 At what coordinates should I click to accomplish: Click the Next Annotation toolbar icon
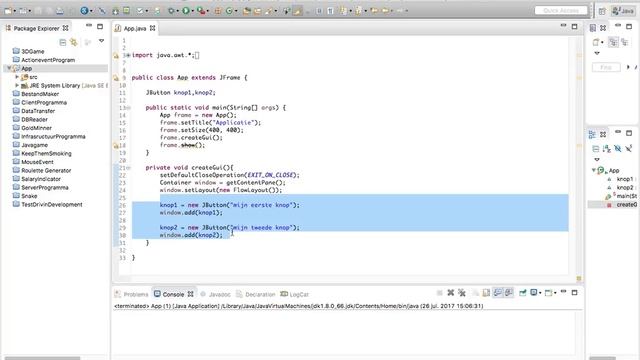tap(344, 11)
